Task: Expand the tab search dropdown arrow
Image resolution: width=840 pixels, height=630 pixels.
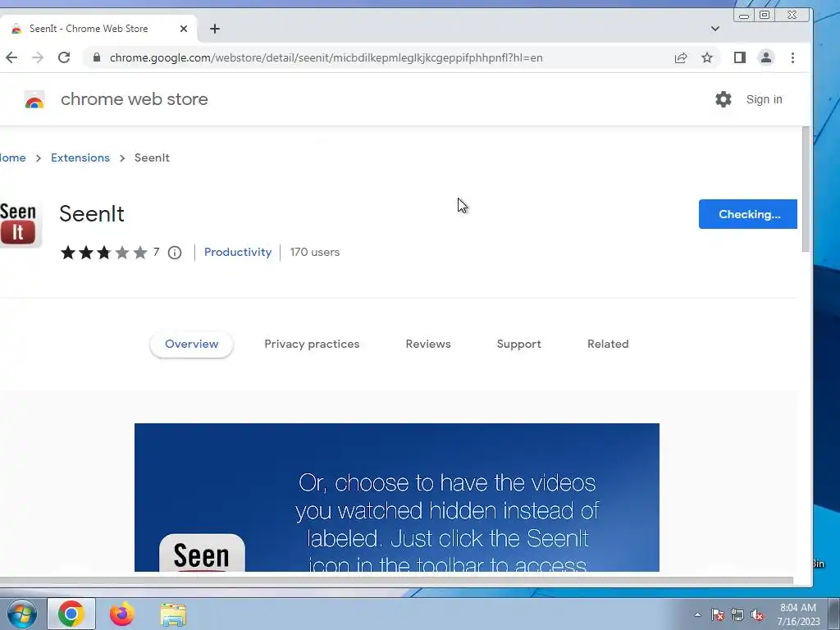Action: point(715,29)
